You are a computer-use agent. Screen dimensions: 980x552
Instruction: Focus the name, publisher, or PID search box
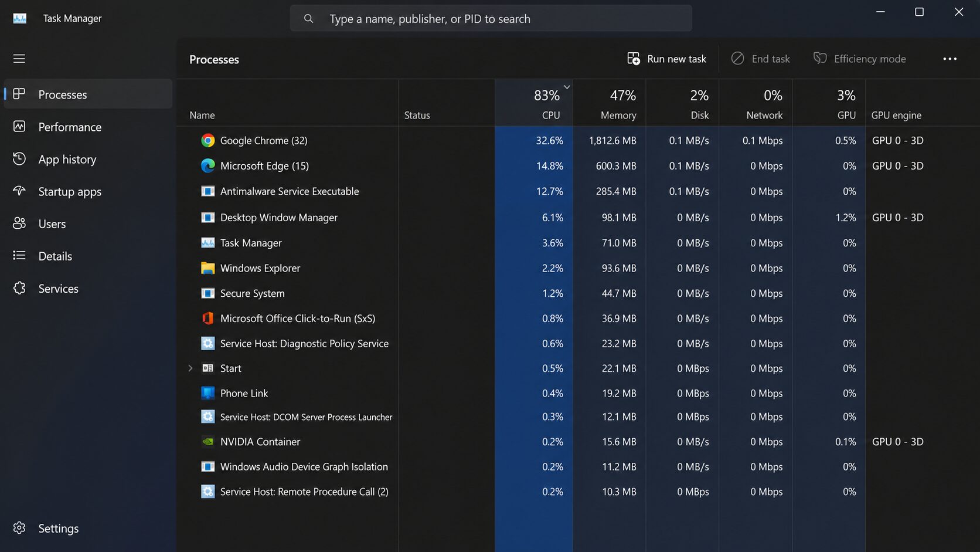(x=491, y=19)
